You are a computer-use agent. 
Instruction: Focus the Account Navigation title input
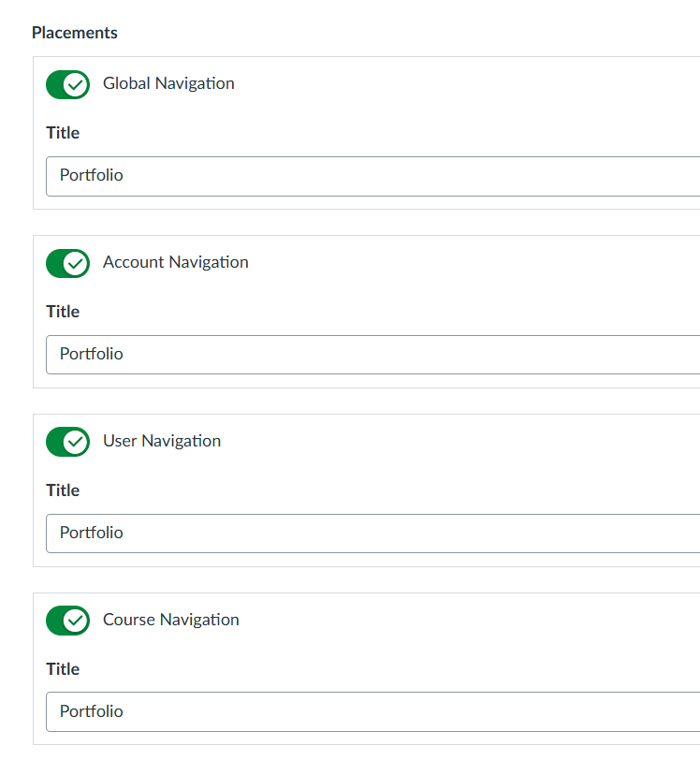(374, 355)
